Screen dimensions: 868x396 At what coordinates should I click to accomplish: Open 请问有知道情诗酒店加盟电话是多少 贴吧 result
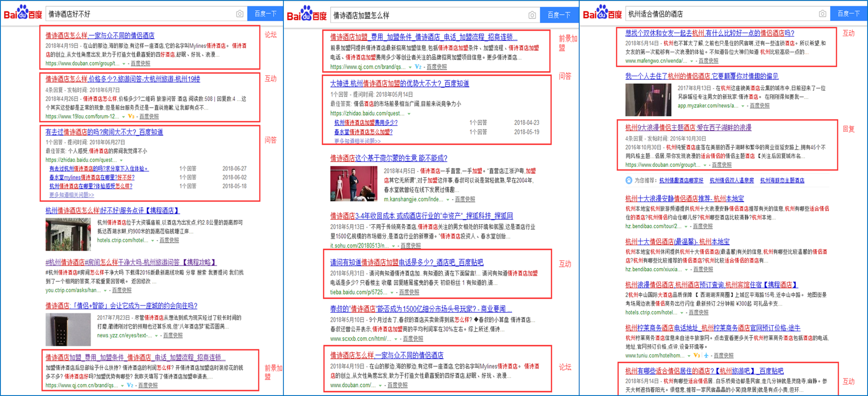pyautogui.click(x=407, y=262)
